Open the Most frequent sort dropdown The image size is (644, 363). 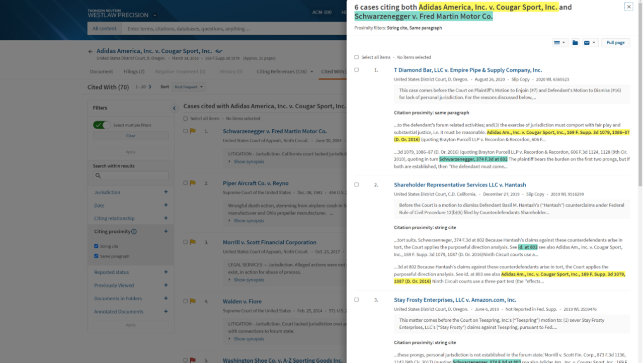189,87
